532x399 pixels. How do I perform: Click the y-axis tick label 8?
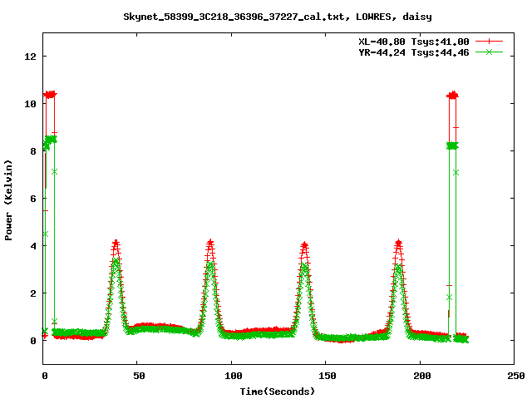tap(33, 151)
